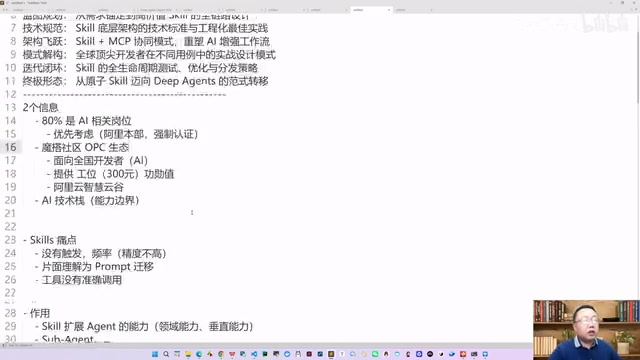Open VS Code from the taskbar
640x360 pixels.
(254, 354)
